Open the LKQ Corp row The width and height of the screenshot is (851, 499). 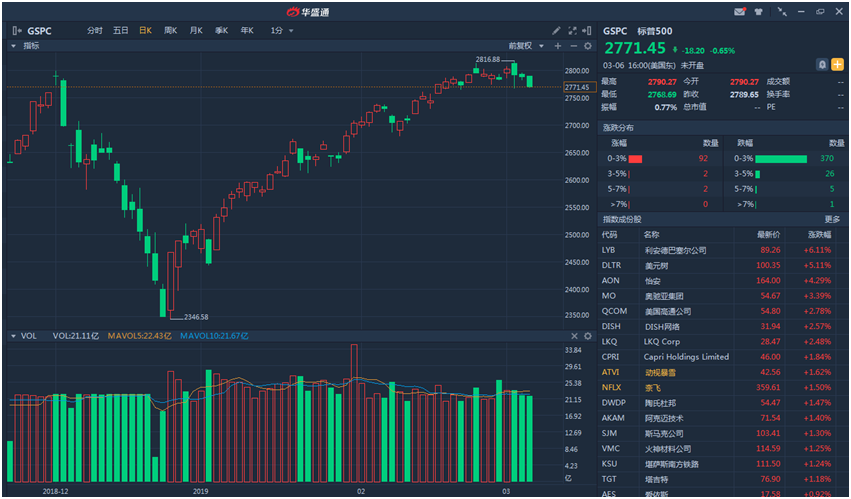(722, 342)
